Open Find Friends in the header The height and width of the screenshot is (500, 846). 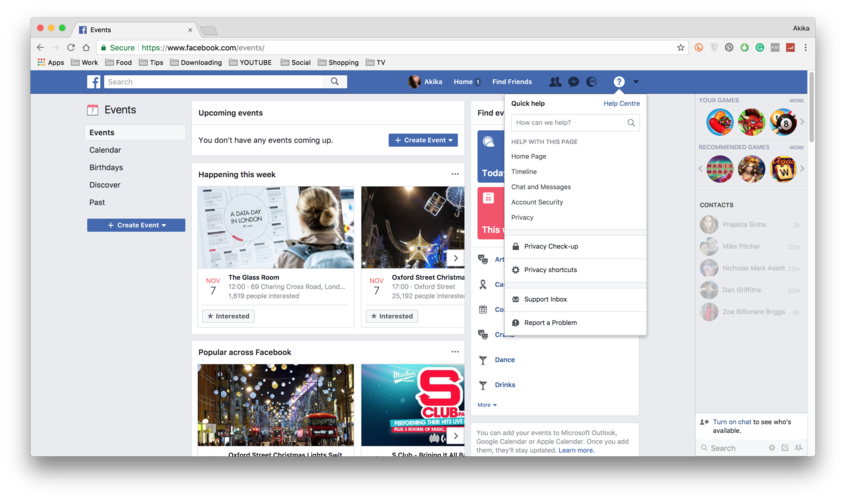tap(512, 81)
